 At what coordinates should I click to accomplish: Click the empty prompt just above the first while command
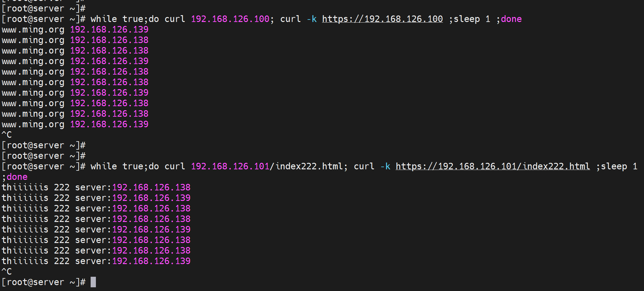coord(44,9)
